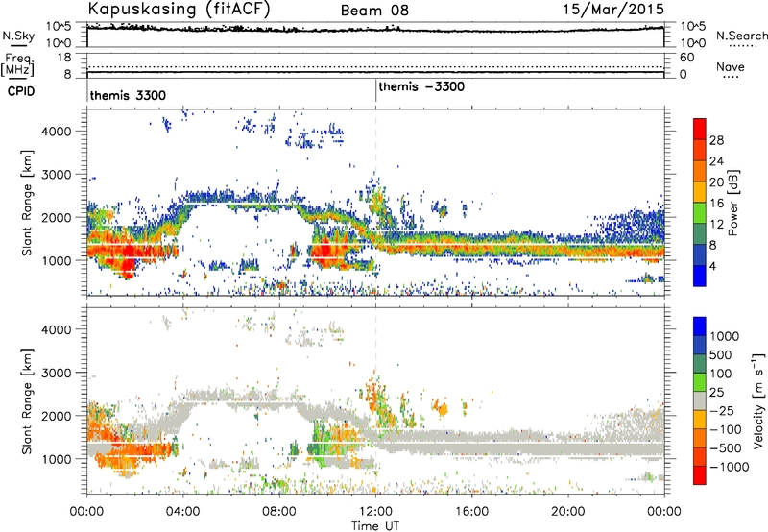Click the "4000" range tick on the Power panel
The width and height of the screenshot is (768, 532).
point(56,131)
